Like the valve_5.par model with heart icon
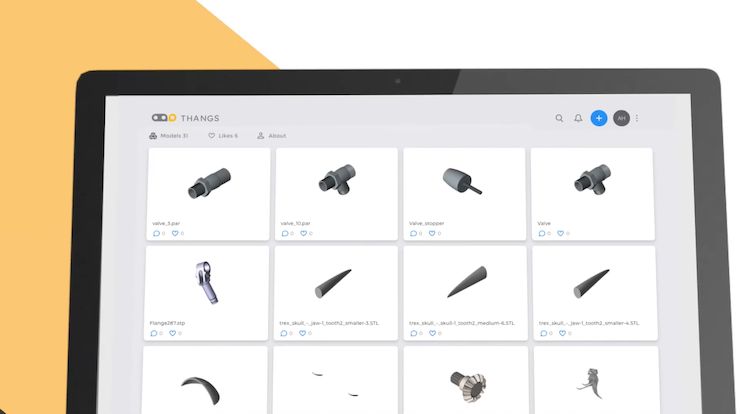Screen dimensions: 740x414 pos(174,233)
